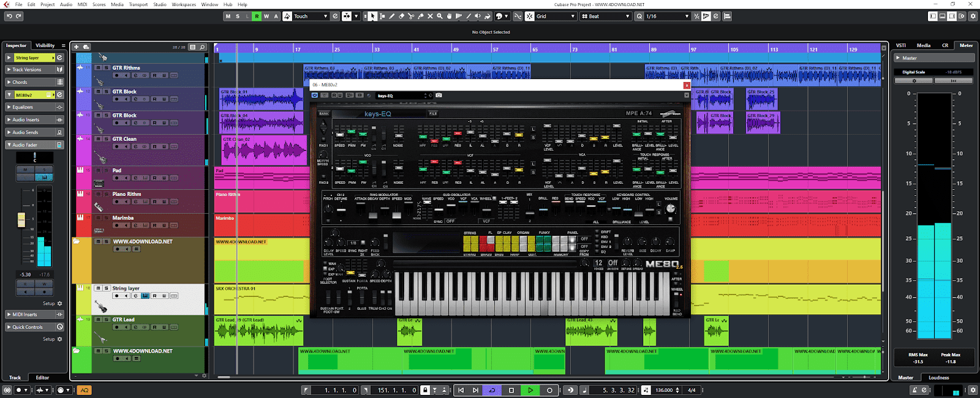Select the Object Selection arrow tool
The width and height of the screenshot is (980, 398).
coord(373,16)
